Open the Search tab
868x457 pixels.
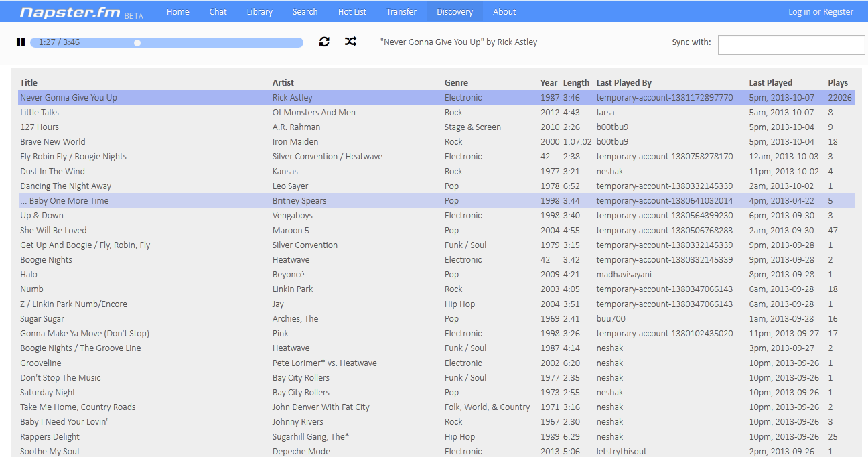pos(305,12)
